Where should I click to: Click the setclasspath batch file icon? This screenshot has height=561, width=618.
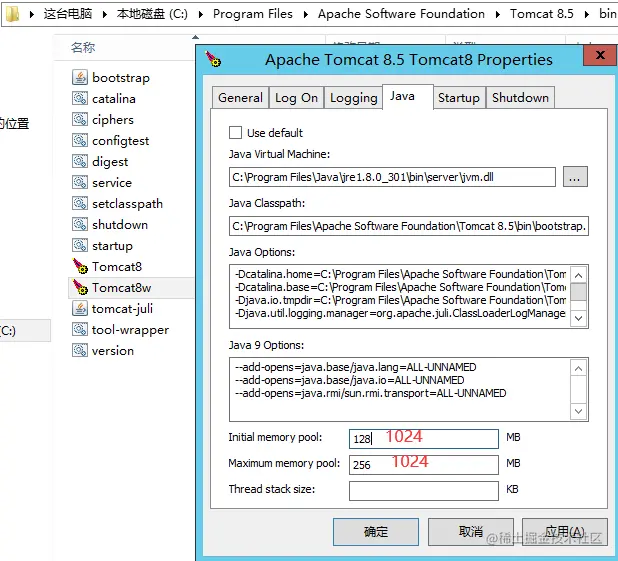pyautogui.click(x=80, y=203)
